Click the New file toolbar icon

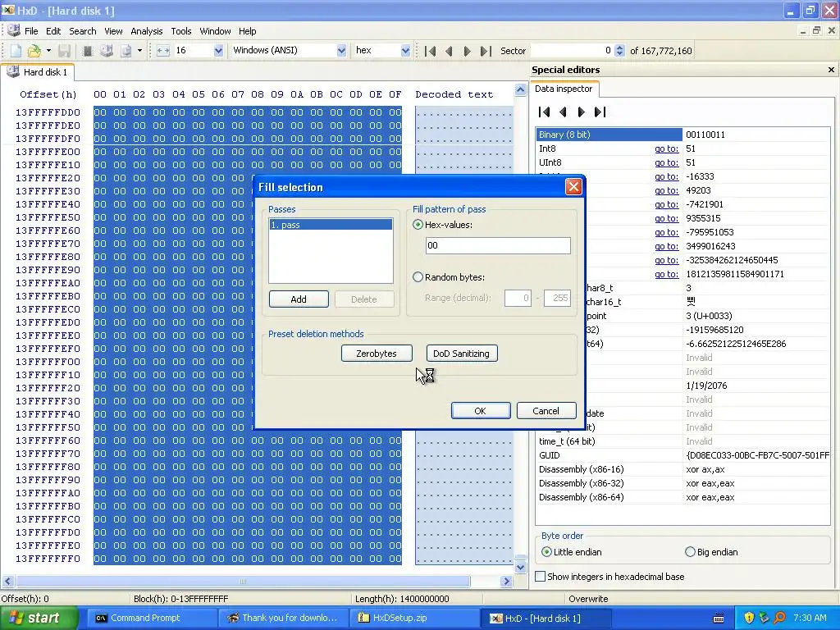16,51
